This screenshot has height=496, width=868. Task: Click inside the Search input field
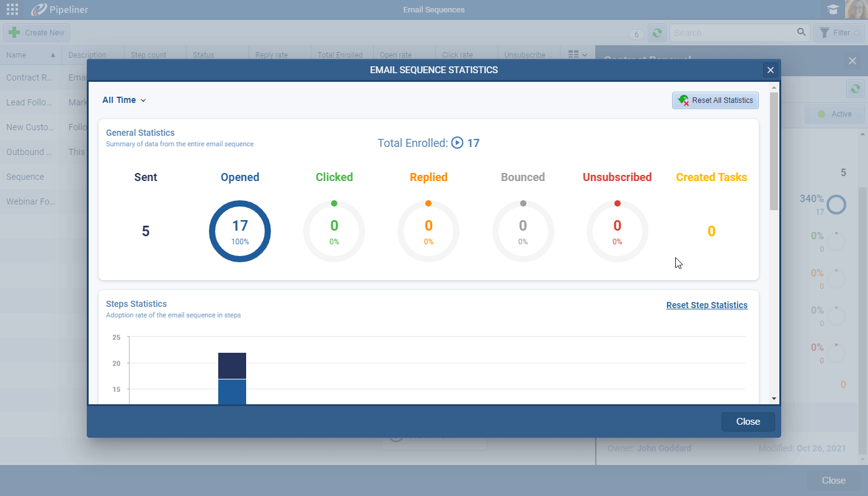(x=732, y=32)
